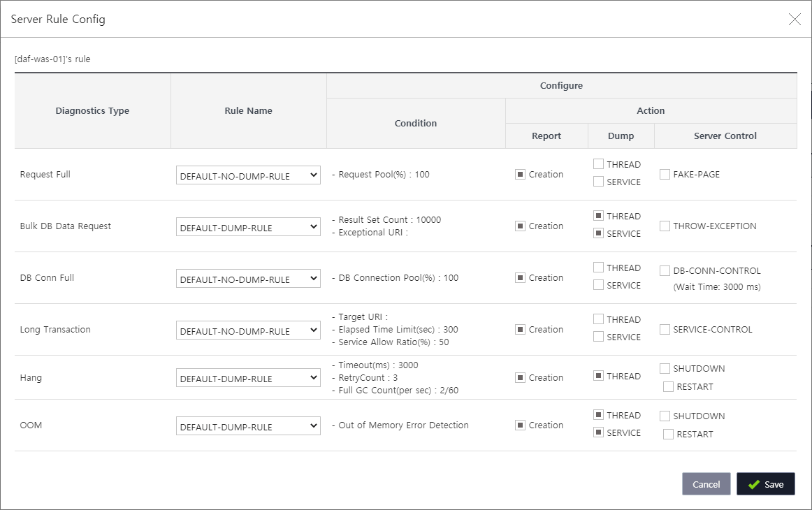The width and height of the screenshot is (812, 510).
Task: Enable RESTART server control for OOM
Action: (x=668, y=434)
